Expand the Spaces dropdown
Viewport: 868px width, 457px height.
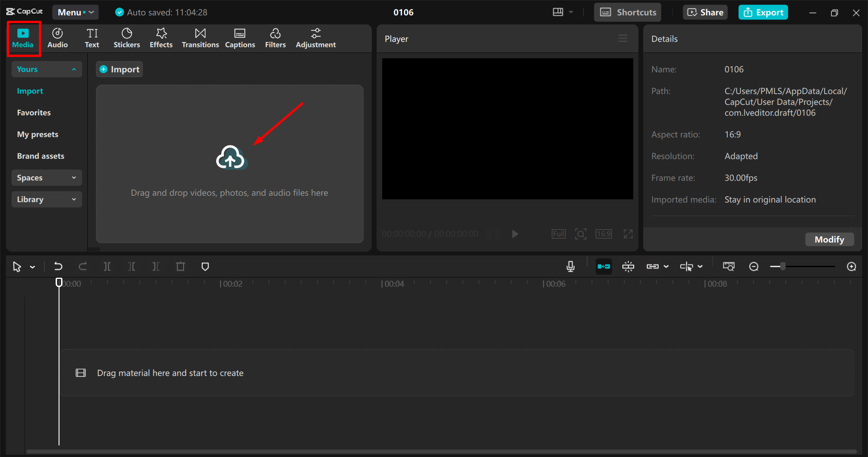(46, 178)
